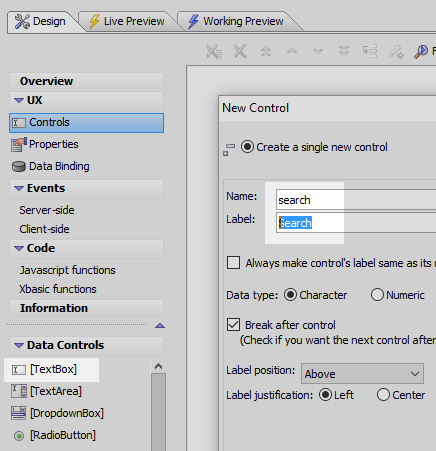
Task: Click the grayed X delete toolbar icon
Action: pos(240,51)
